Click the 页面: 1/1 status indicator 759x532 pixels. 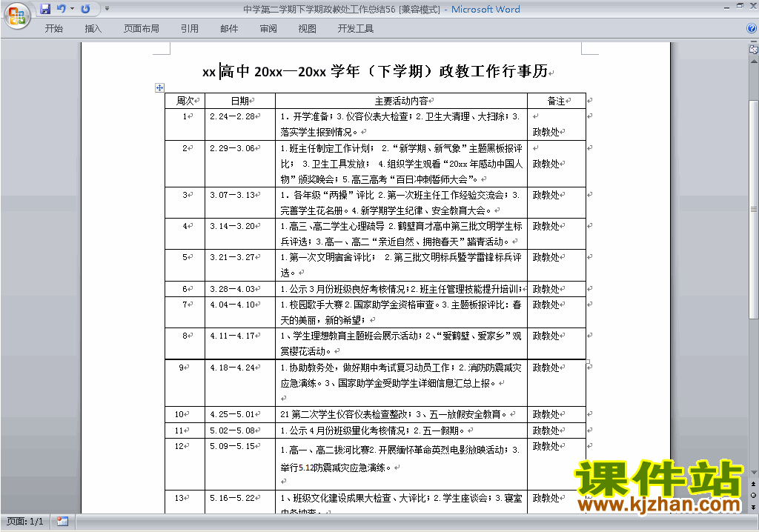coord(24,522)
